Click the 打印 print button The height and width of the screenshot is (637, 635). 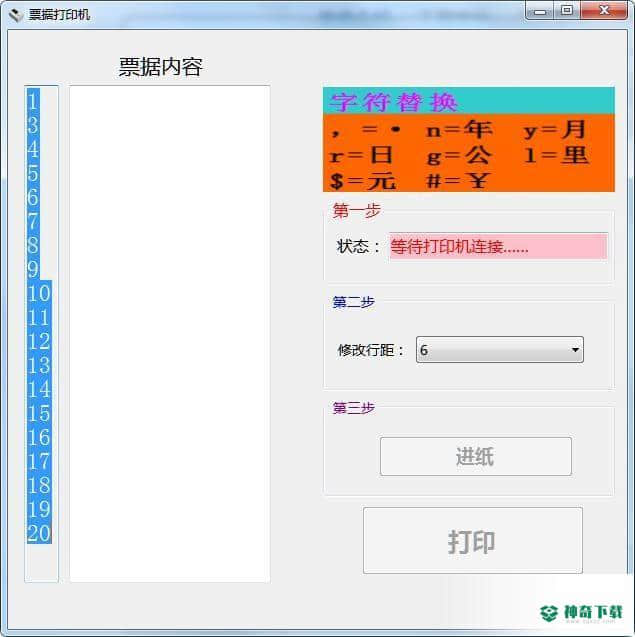[x=472, y=540]
